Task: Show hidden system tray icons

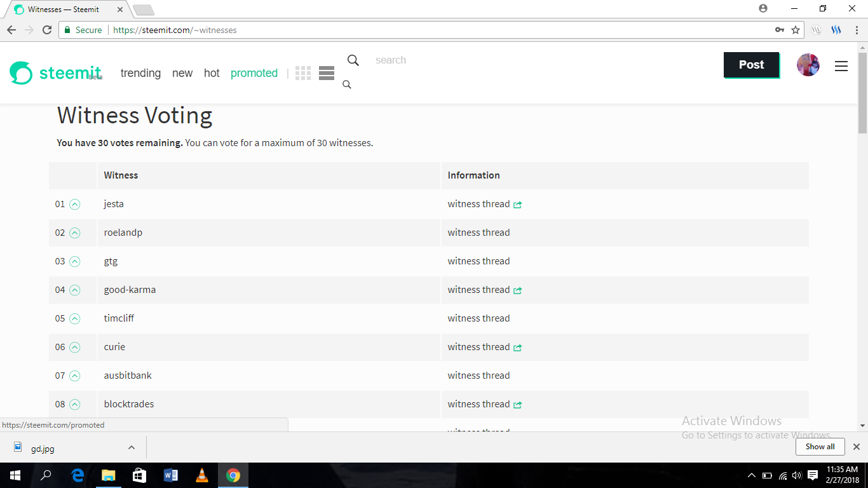Action: (751, 475)
